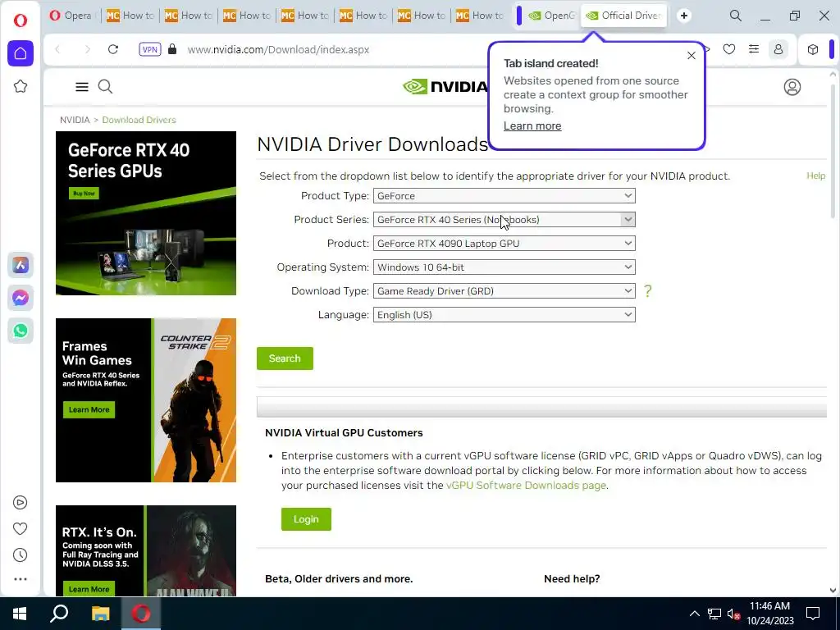Open the extensions cube icon
The width and height of the screenshot is (840, 630).
(813, 49)
